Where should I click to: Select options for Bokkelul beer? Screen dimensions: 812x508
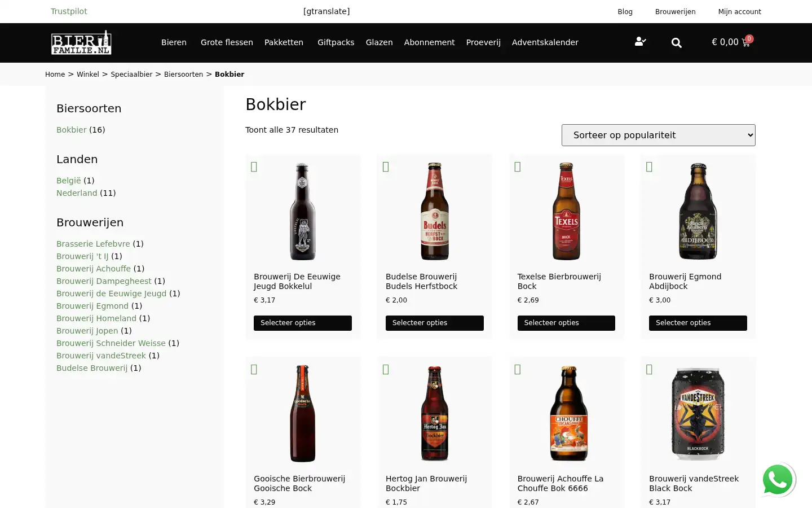click(303, 323)
